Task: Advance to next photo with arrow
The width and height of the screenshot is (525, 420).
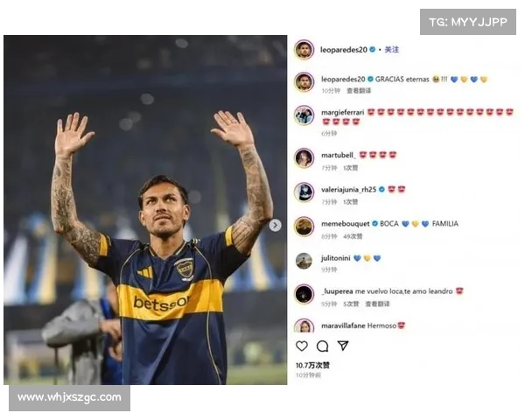Action: (x=275, y=226)
